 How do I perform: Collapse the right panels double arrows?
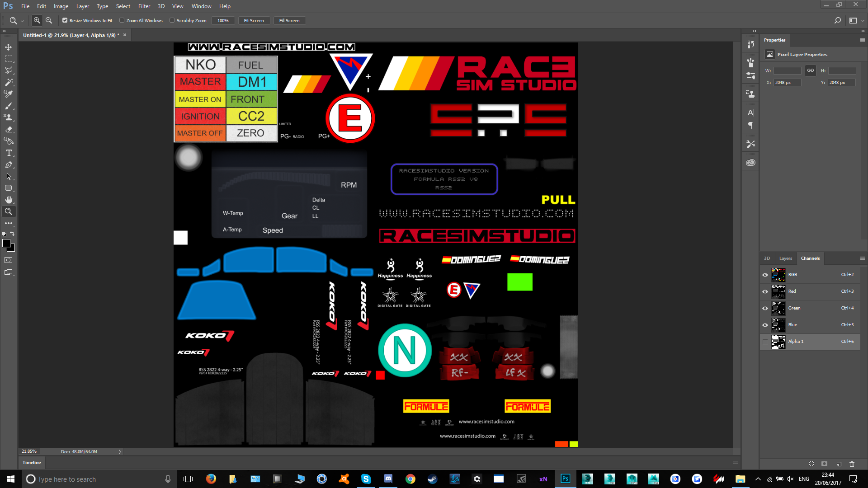coord(863,31)
